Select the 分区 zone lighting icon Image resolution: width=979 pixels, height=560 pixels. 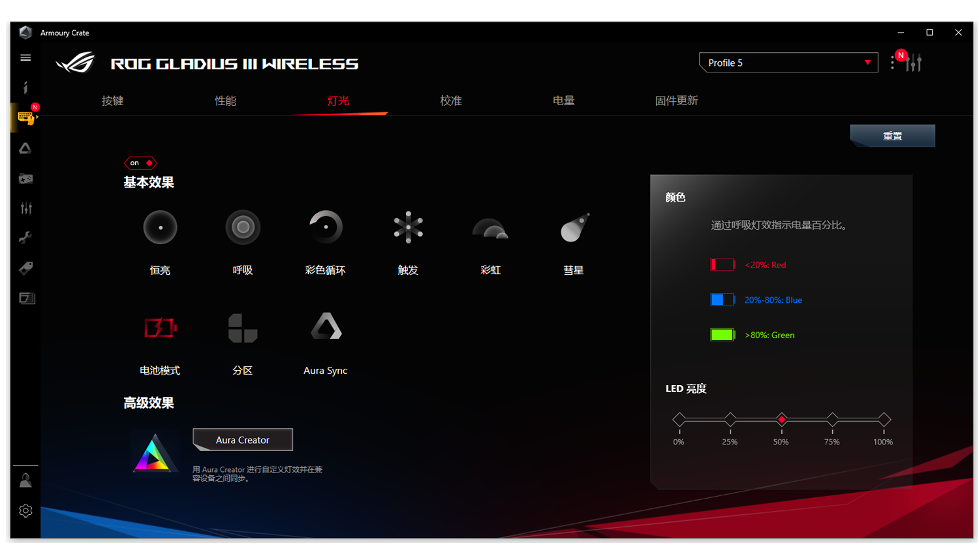tap(243, 328)
